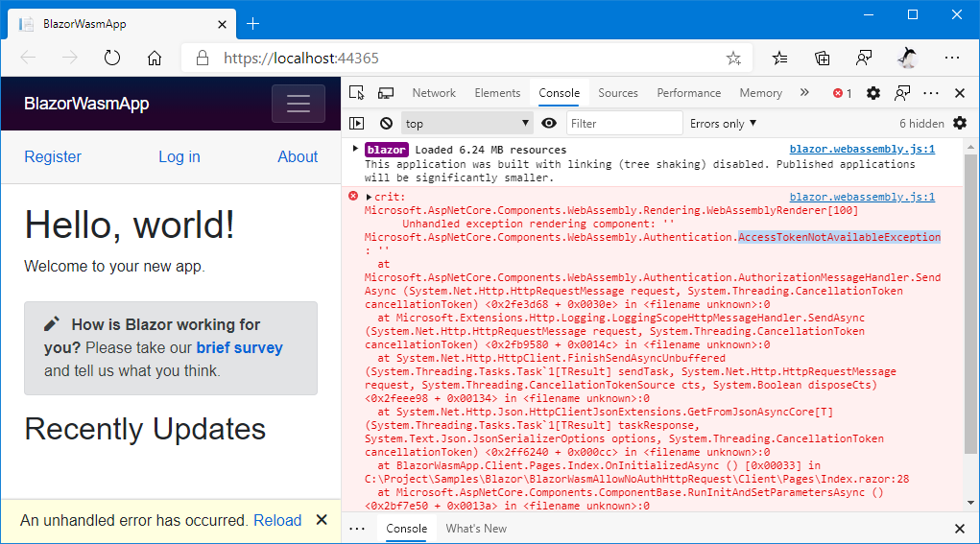
Task: Show more DevTools tabs chevron
Action: coord(804,92)
